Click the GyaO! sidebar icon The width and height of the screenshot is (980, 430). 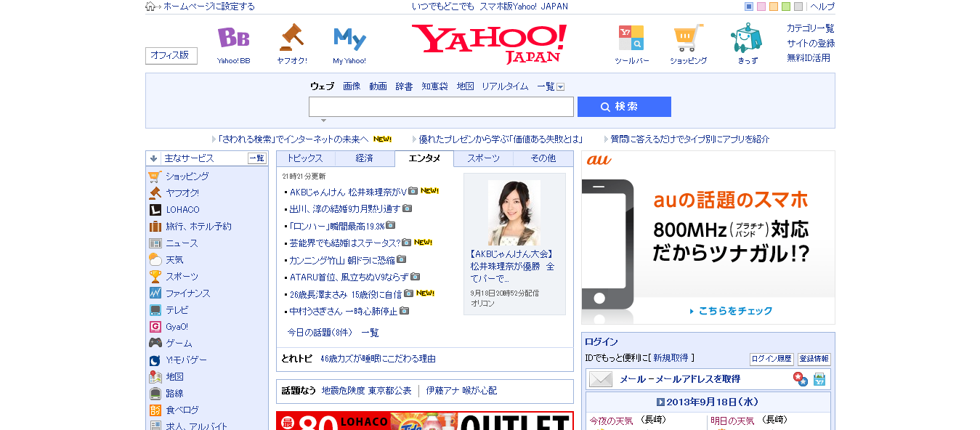tap(155, 327)
